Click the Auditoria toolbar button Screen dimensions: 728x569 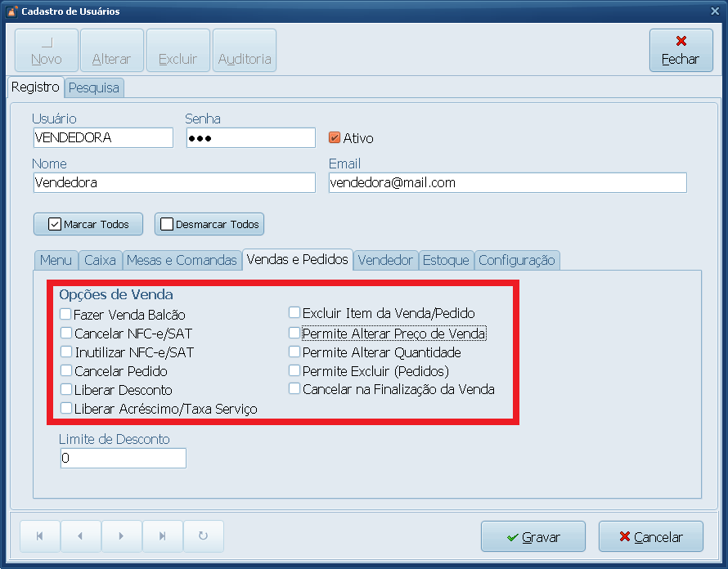coord(245,51)
